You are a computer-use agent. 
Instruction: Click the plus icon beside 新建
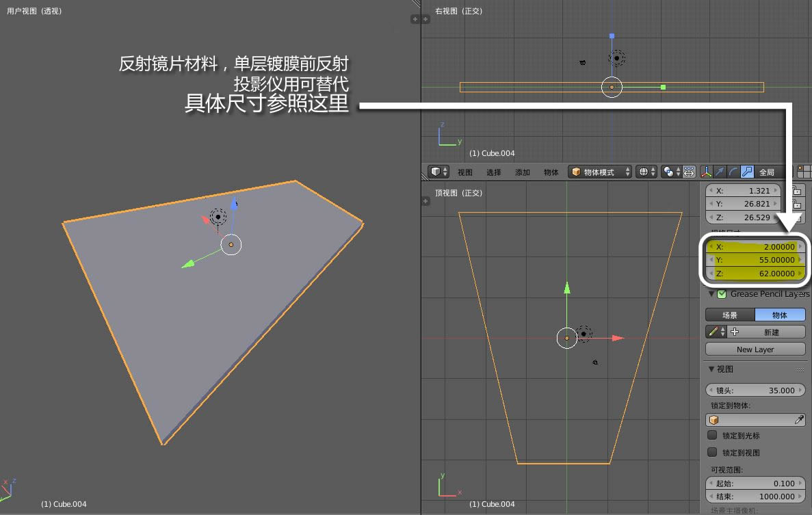pyautogui.click(x=734, y=332)
